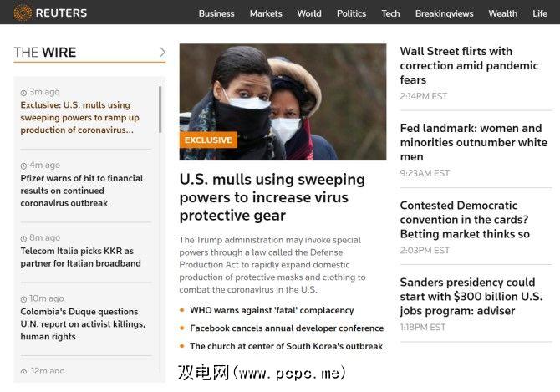Image resolution: width=560 pixels, height=392 pixels.
Task: Click THE WIRE heading
Action: pos(45,53)
